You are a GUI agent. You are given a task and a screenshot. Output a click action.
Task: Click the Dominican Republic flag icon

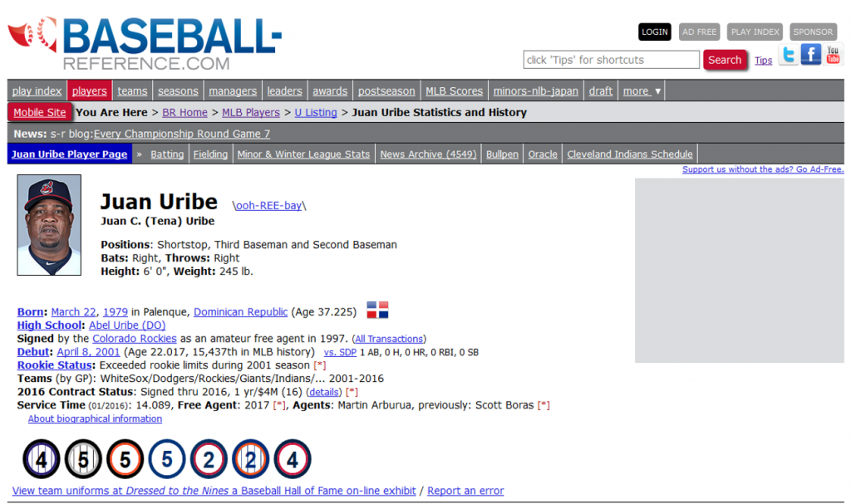(377, 310)
